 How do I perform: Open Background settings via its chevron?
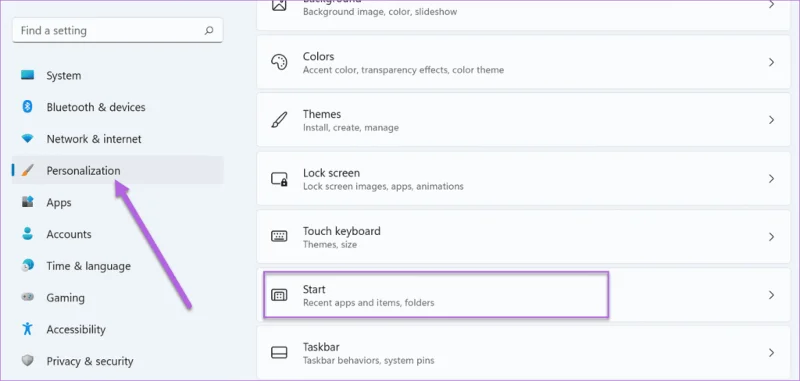click(771, 5)
